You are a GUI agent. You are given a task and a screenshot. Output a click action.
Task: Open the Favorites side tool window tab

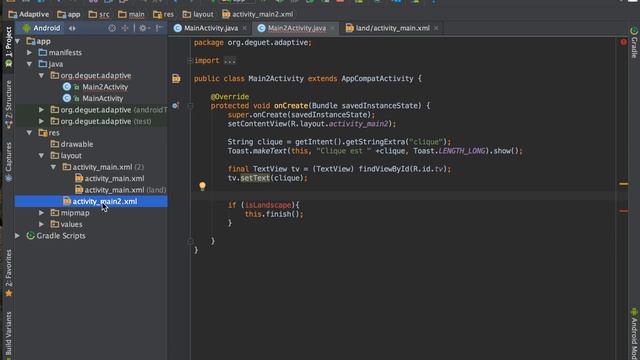point(8,273)
